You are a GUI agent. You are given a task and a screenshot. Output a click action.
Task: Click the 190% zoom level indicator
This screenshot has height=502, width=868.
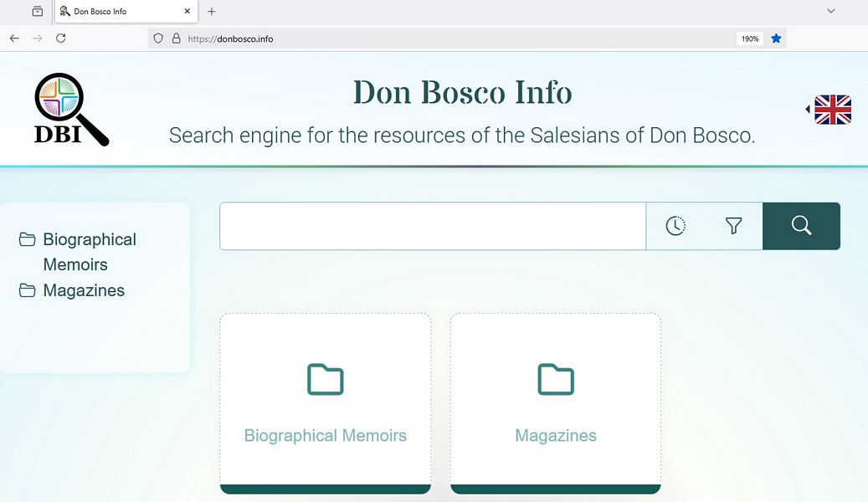pyautogui.click(x=750, y=38)
